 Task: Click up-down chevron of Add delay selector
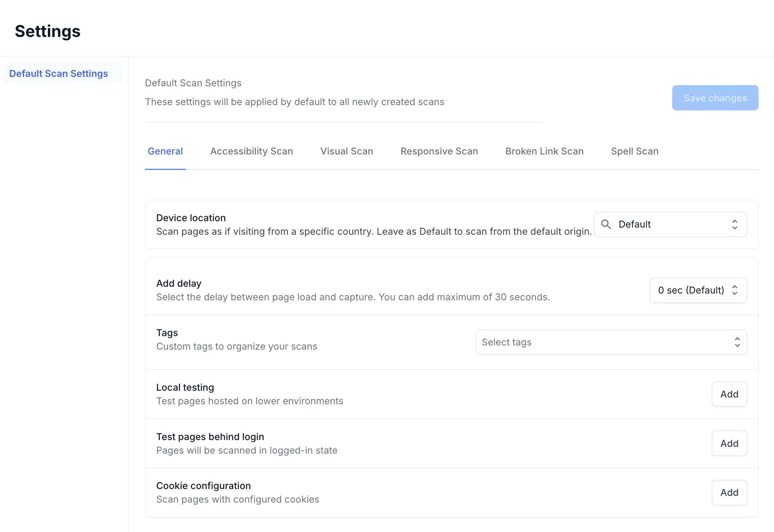(x=734, y=290)
